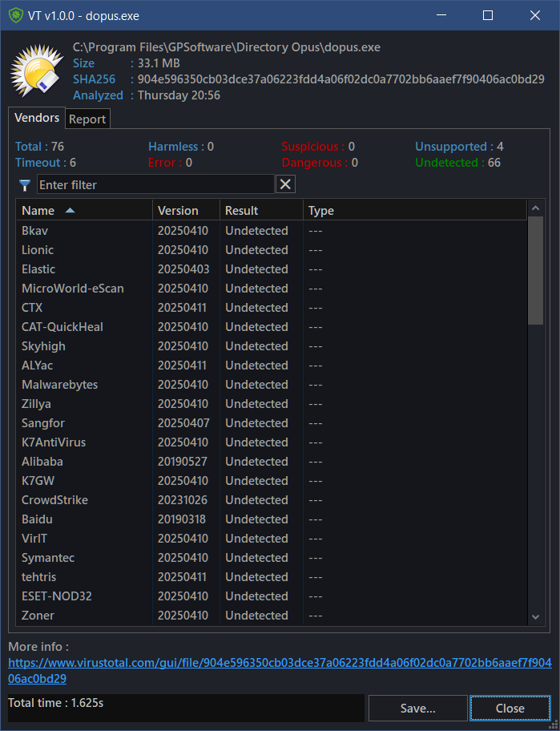Screen dimensions: 560x731
Task: Select the Bkav vendor row
Action: pos(272,231)
